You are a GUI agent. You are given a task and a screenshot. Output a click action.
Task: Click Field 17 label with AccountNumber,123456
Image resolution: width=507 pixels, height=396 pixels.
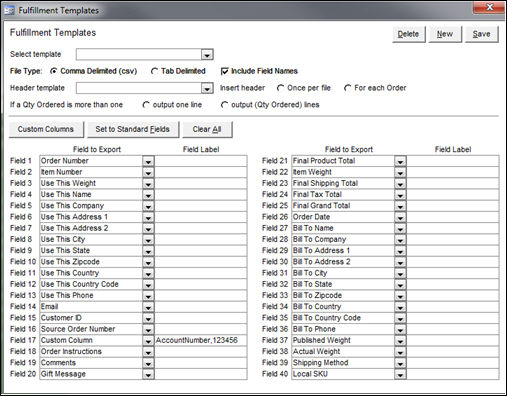(201, 340)
